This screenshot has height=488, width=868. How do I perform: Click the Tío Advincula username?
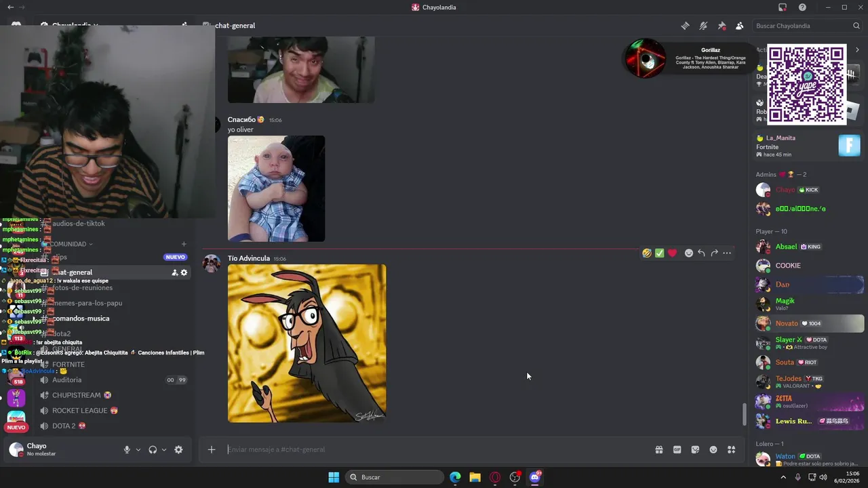click(249, 258)
